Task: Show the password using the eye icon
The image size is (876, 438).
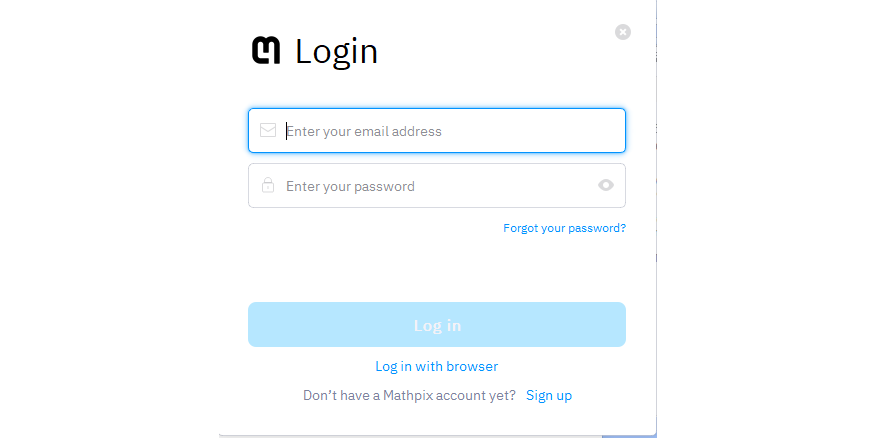Action: point(605,185)
